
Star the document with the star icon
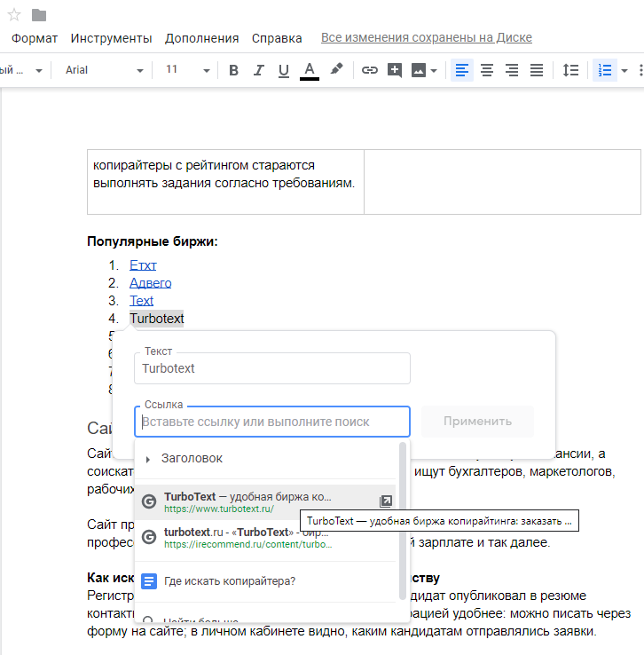[14, 15]
